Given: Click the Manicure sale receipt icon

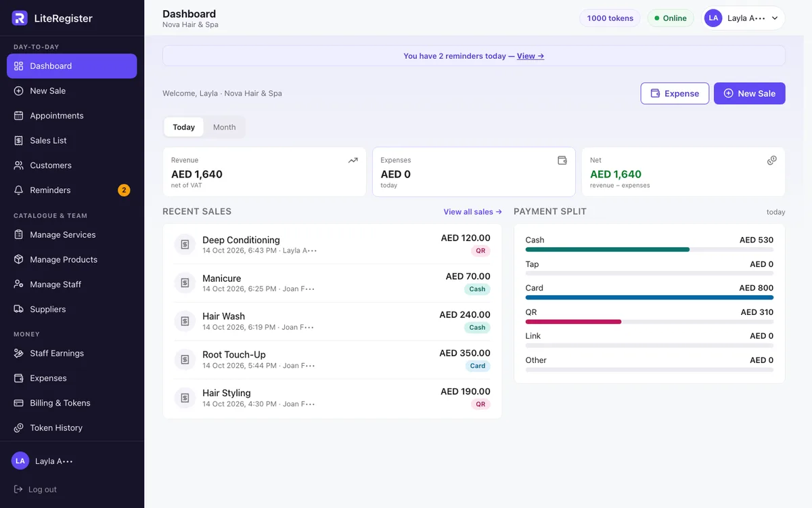Looking at the screenshot, I should click(185, 283).
